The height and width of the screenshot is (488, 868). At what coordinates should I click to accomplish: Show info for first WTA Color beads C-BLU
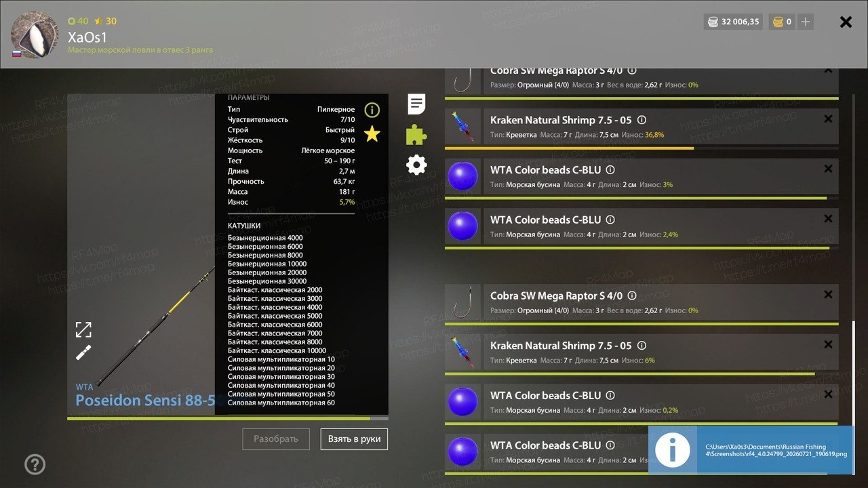tap(610, 170)
